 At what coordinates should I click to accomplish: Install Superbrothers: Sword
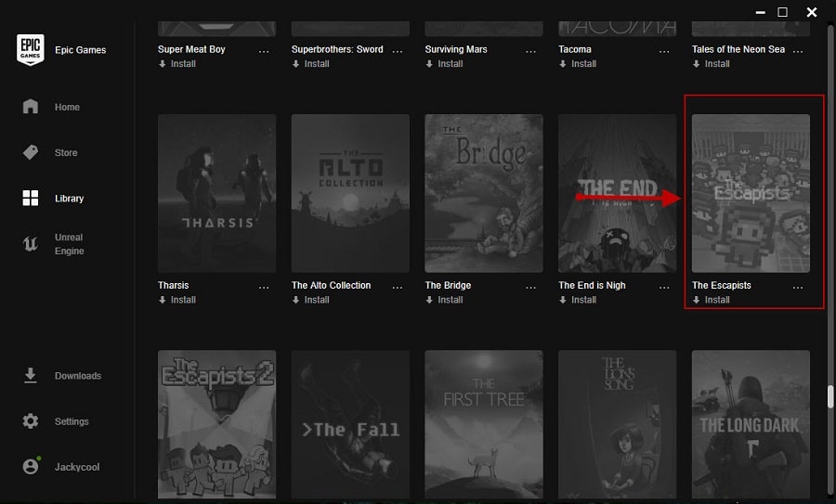coord(311,64)
